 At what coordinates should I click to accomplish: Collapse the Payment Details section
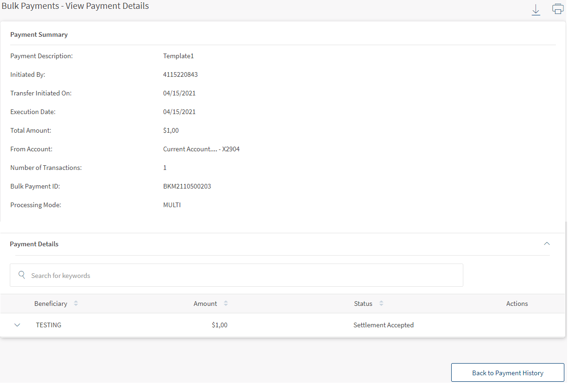pyautogui.click(x=547, y=243)
